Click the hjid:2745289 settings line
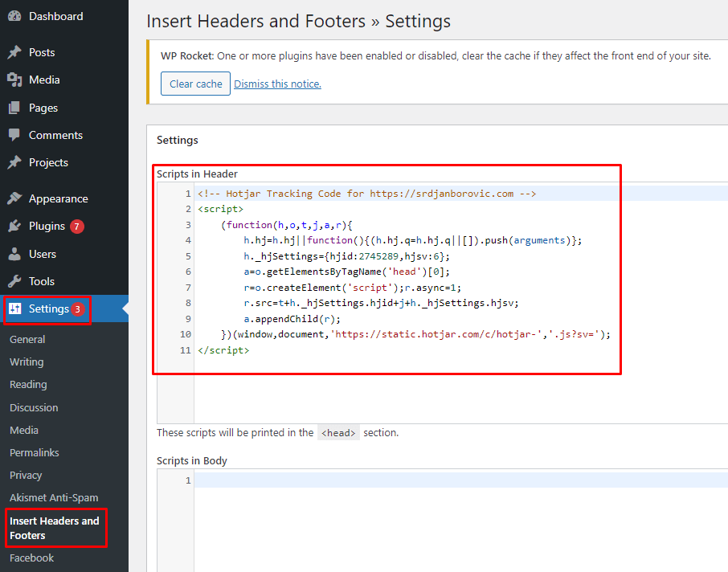 pyautogui.click(x=346, y=256)
